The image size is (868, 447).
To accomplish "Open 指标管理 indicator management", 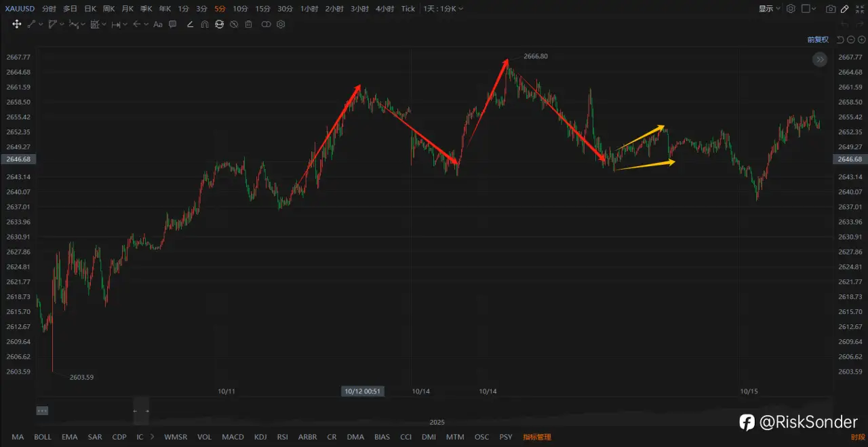I will point(537,437).
